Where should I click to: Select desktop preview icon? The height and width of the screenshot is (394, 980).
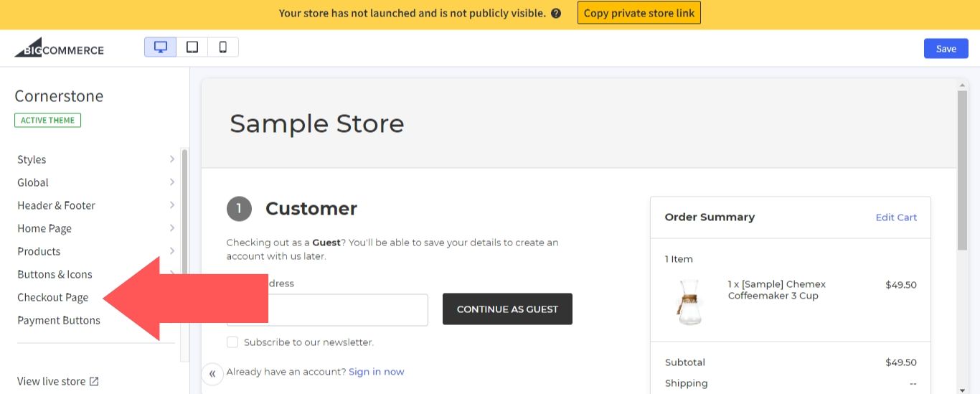pos(161,47)
